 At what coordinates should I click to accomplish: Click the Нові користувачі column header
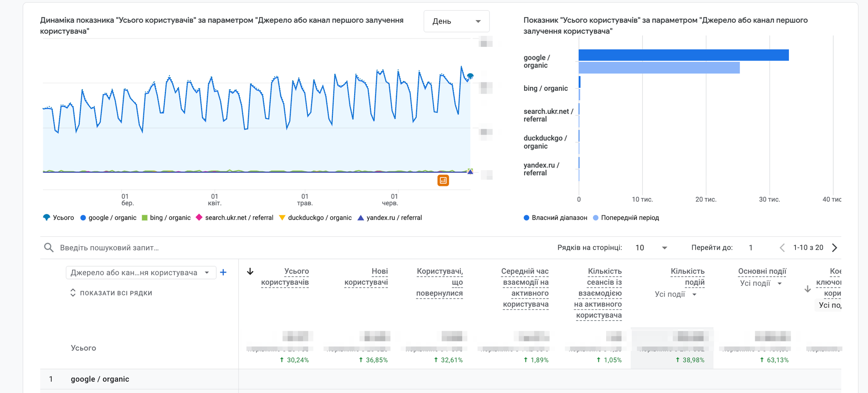pyautogui.click(x=366, y=276)
